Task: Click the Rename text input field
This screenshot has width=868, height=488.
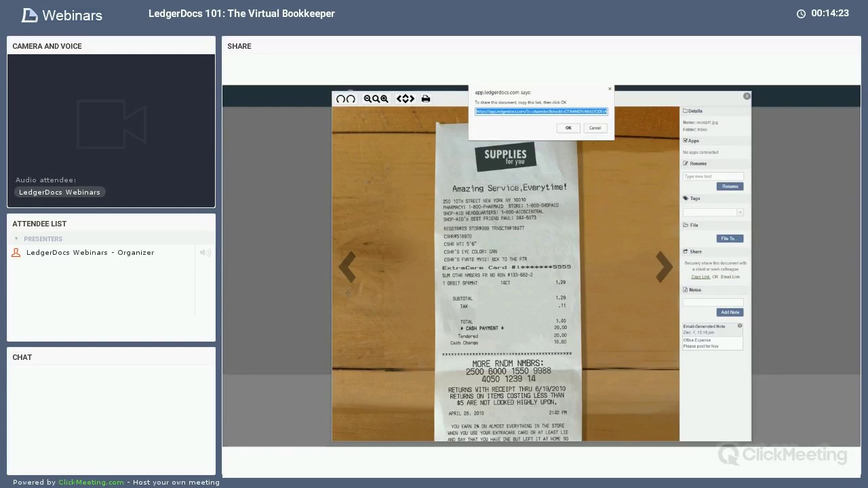Action: (x=713, y=176)
